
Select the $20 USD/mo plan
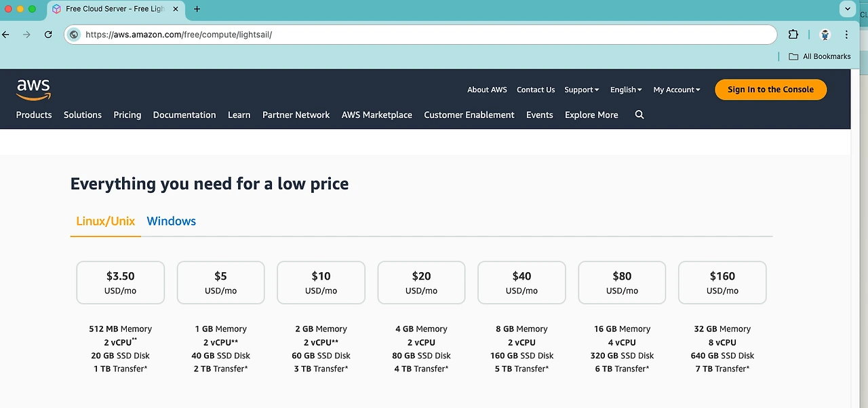point(421,282)
